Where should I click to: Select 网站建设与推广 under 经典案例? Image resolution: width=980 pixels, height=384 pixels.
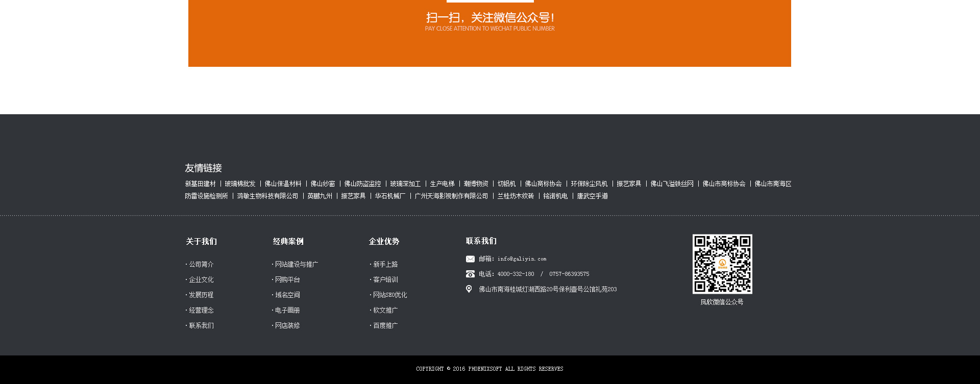[296, 265]
